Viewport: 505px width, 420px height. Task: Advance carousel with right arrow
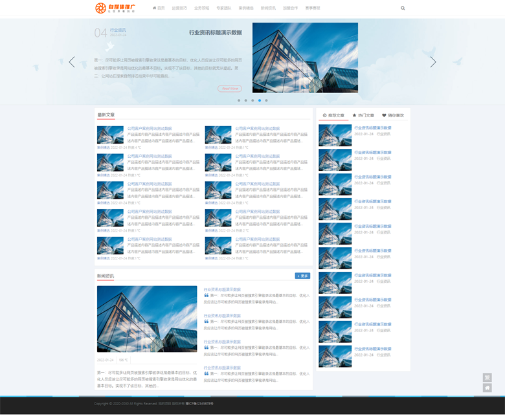coord(433,62)
